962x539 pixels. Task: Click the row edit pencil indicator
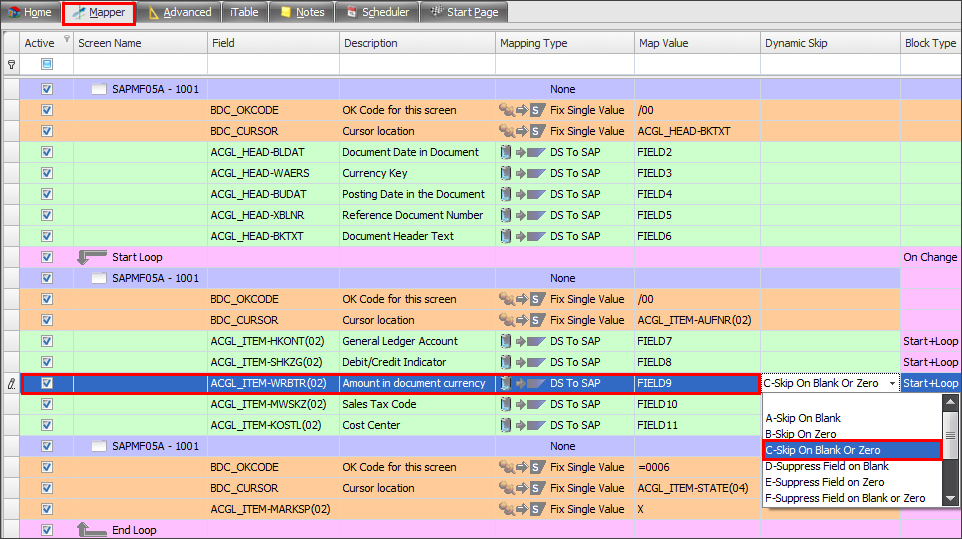[x=11, y=384]
